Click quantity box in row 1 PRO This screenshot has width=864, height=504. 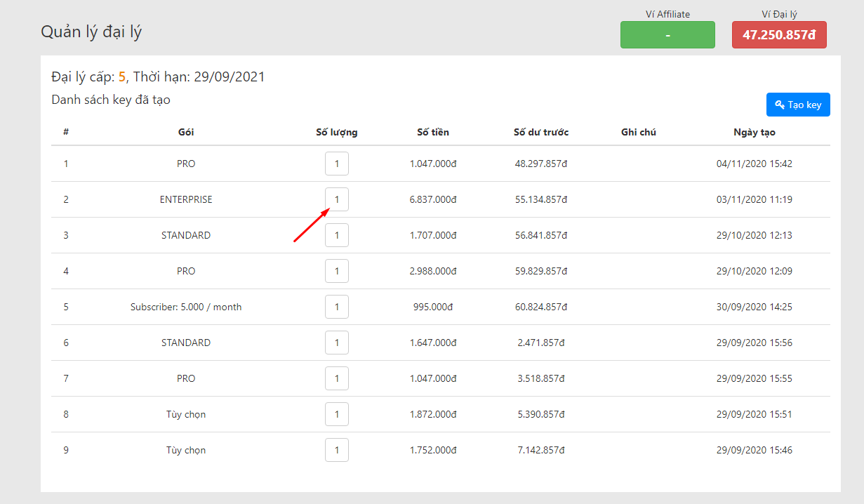[337, 164]
